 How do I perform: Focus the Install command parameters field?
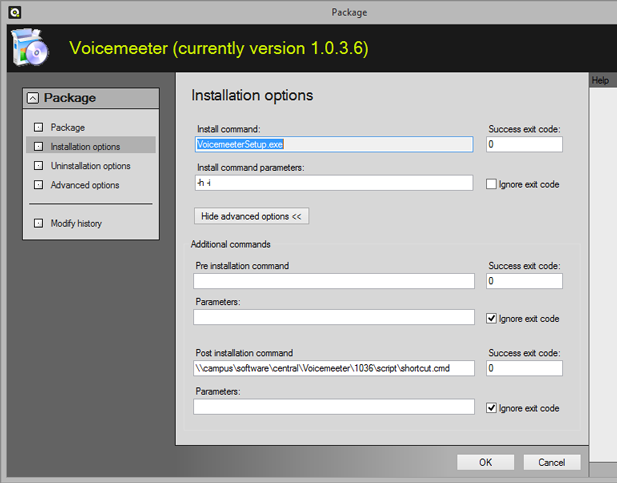pyautogui.click(x=333, y=183)
